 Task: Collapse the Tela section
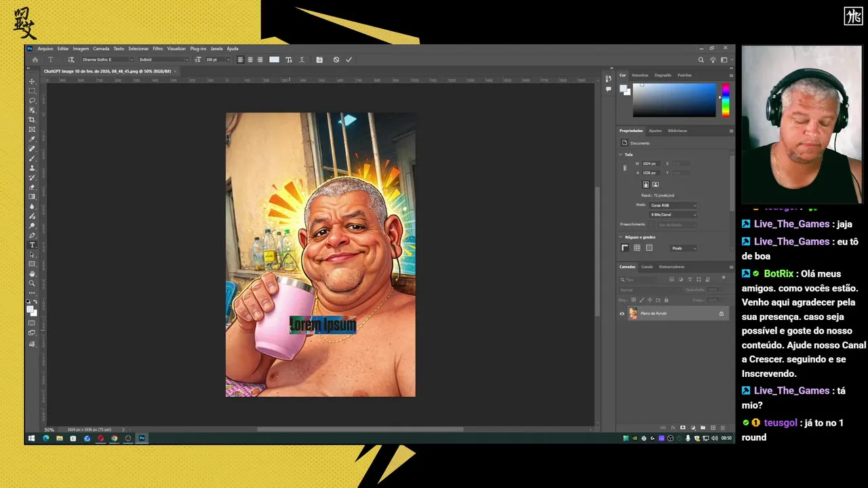click(620, 155)
